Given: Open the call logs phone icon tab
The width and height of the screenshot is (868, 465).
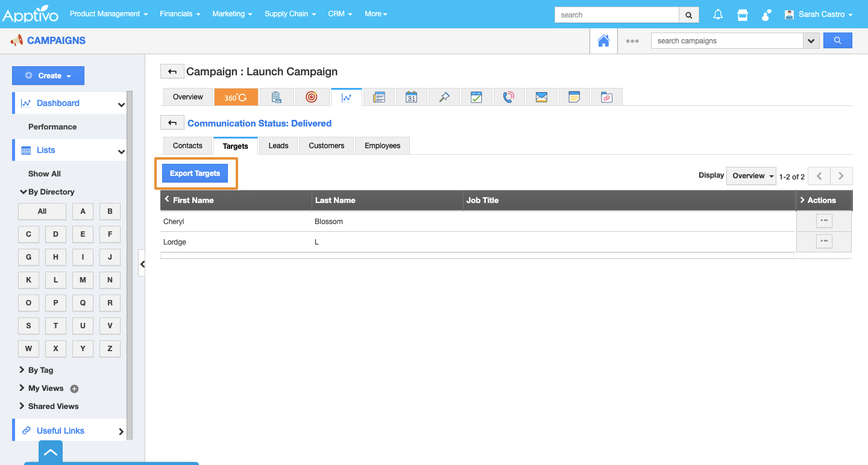Looking at the screenshot, I should [x=509, y=97].
